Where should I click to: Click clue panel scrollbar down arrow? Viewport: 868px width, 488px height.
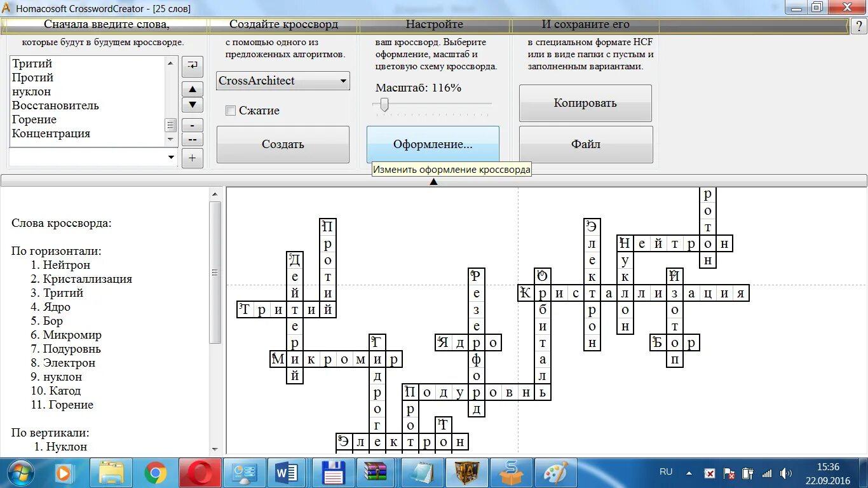[x=215, y=449]
